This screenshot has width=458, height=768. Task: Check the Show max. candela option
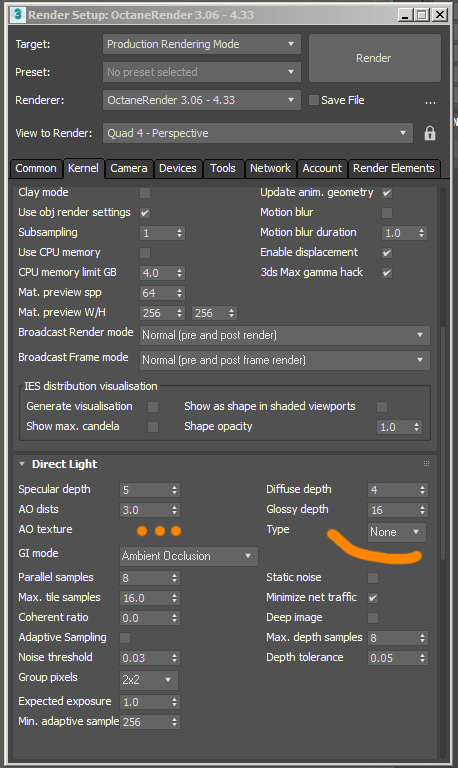[153, 427]
